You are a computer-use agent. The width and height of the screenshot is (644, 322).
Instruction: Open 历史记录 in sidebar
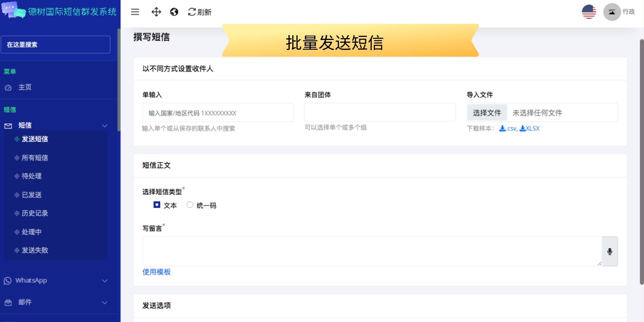35,213
